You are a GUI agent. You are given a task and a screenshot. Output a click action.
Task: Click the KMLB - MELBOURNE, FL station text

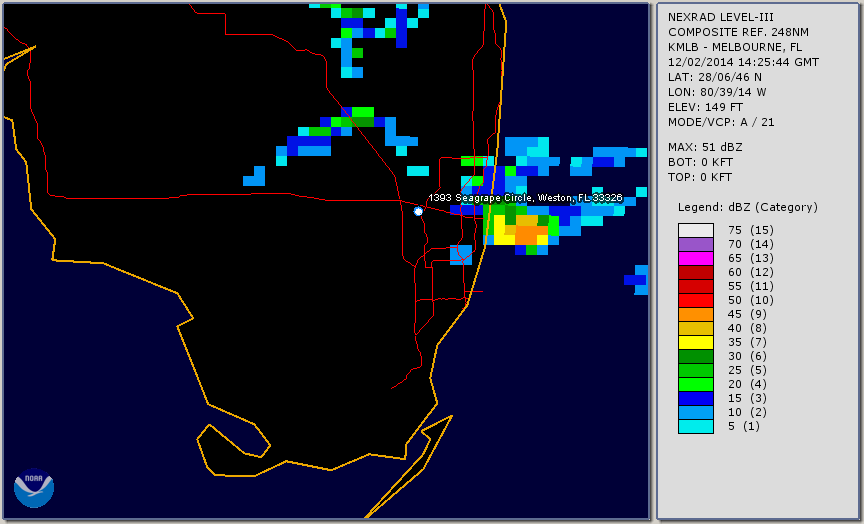tap(735, 47)
